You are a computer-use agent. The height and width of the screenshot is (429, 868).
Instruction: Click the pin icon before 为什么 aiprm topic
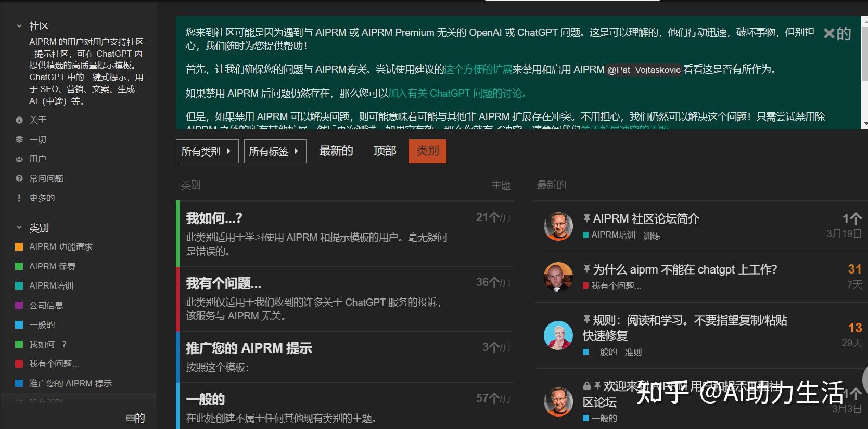[586, 269]
